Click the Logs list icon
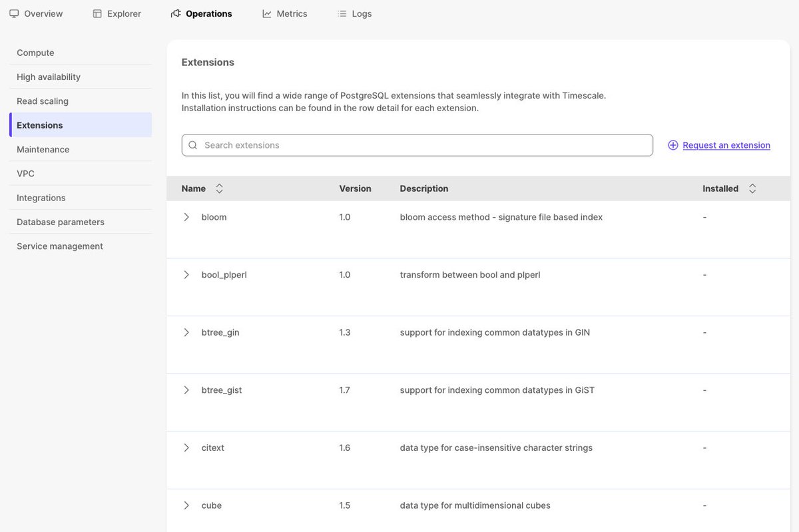The height and width of the screenshot is (532, 799). pos(342,13)
